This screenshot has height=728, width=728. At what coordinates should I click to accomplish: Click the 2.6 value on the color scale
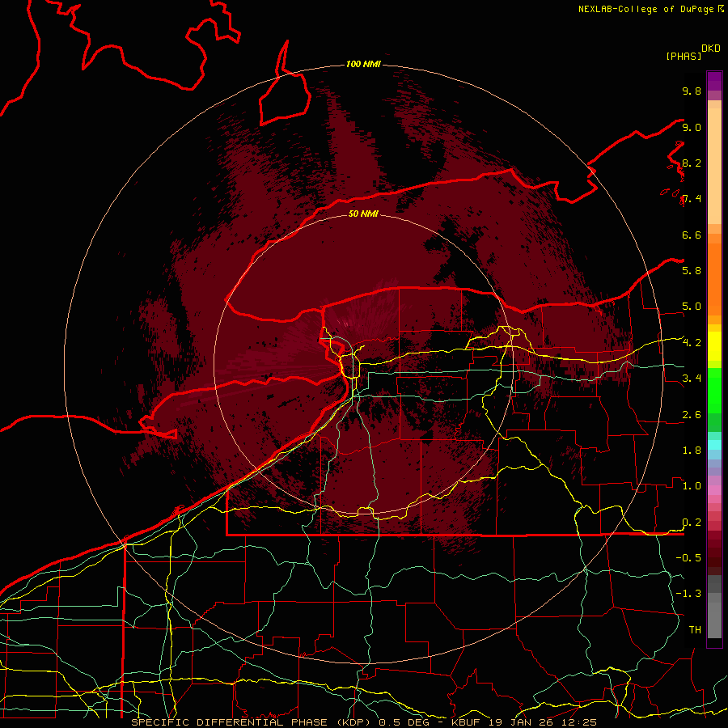click(692, 415)
